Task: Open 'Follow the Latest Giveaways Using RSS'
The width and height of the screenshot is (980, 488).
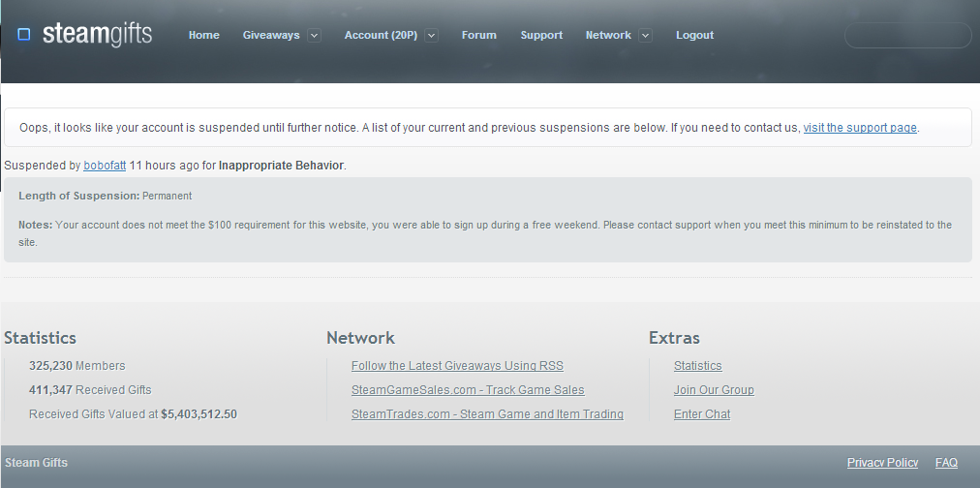Action: pos(457,366)
